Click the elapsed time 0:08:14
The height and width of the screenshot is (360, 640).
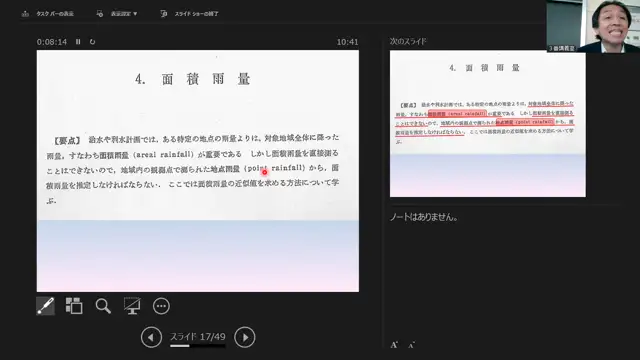(52, 42)
